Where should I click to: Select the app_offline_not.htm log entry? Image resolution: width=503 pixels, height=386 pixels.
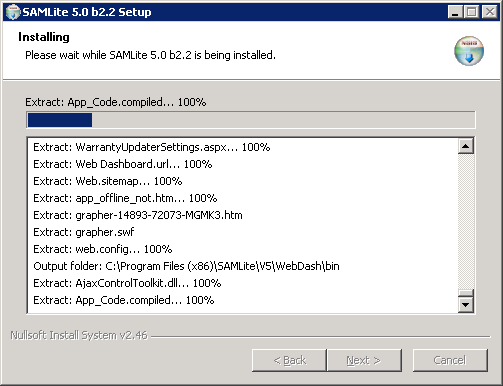125,198
